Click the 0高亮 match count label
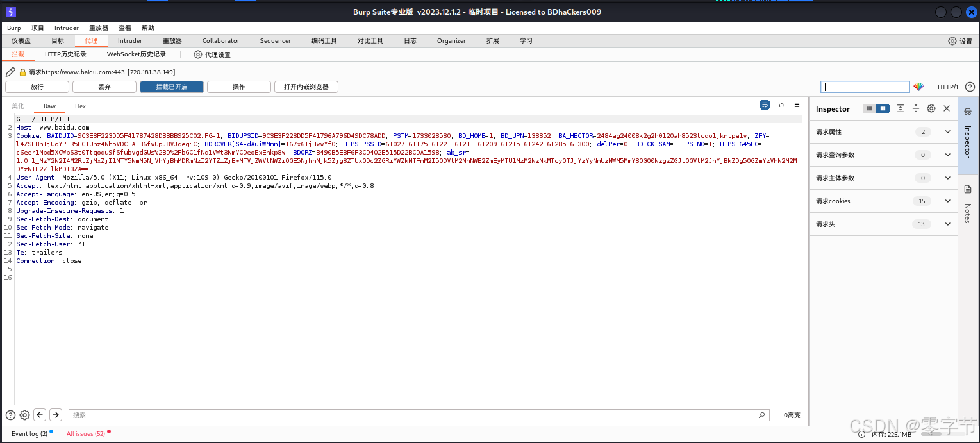This screenshot has width=980, height=443. coord(792,415)
